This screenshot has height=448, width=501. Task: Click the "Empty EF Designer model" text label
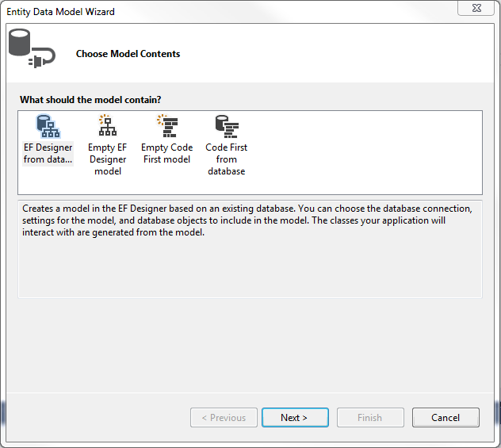pos(108,159)
